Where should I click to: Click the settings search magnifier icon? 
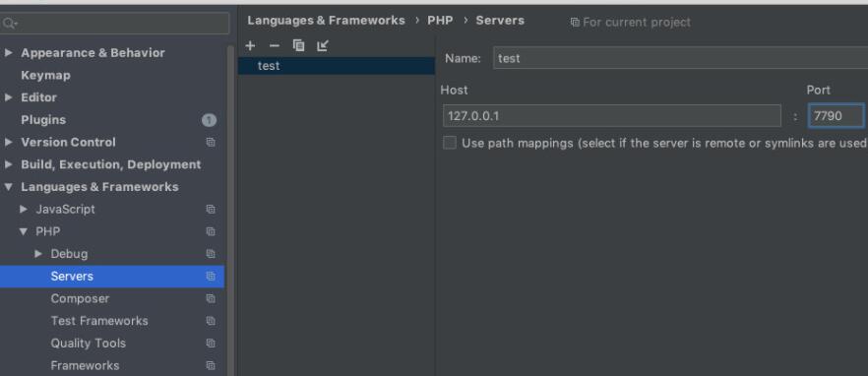point(10,24)
